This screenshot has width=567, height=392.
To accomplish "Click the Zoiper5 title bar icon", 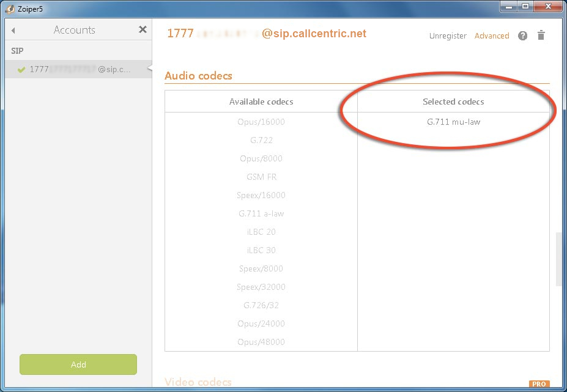I will (10, 9).
